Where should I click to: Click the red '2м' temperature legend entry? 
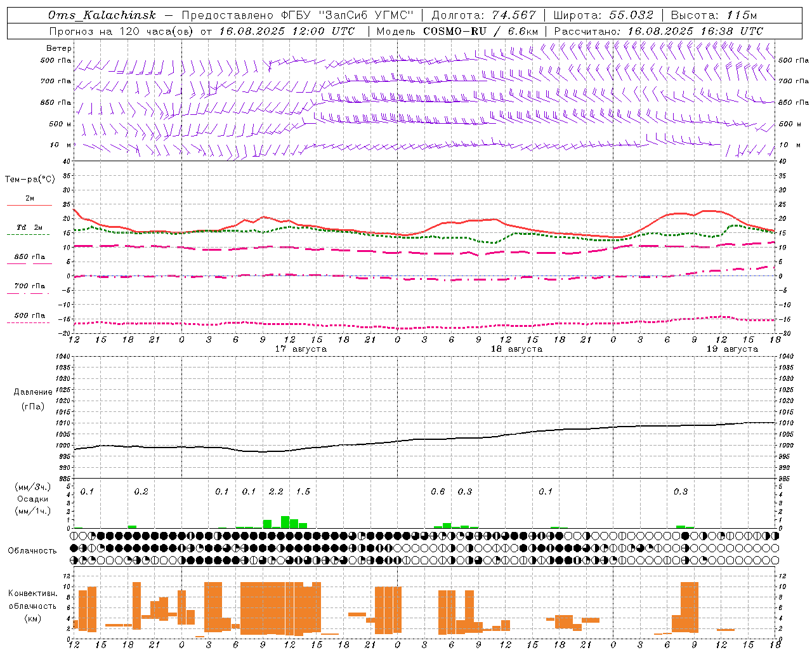tap(30, 199)
